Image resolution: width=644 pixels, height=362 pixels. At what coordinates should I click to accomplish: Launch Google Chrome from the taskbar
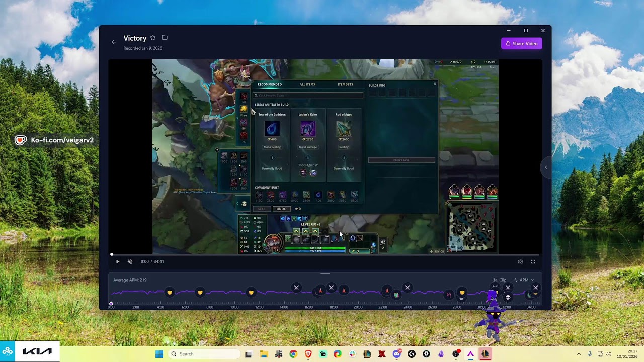click(x=293, y=354)
